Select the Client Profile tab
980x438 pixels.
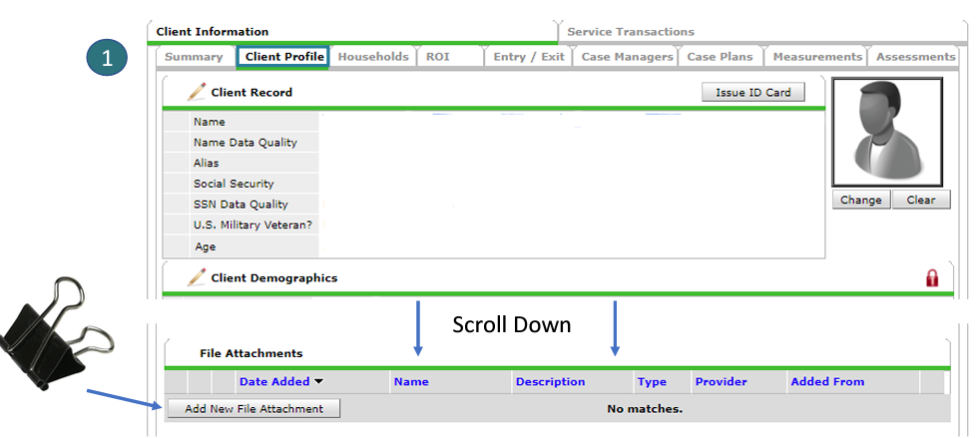[x=284, y=56]
